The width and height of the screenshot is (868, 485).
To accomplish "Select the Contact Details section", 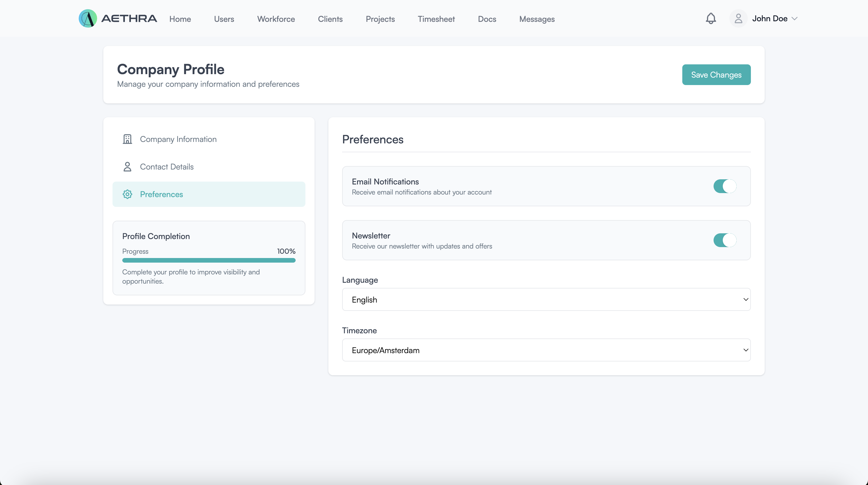I will 166,167.
